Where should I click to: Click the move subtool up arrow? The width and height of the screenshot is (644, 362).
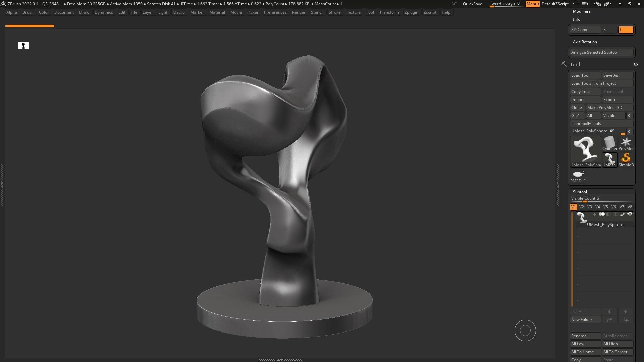pos(609,312)
